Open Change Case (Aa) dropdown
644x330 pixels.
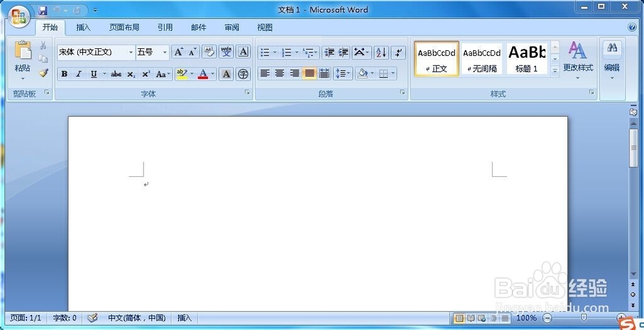pyautogui.click(x=164, y=74)
